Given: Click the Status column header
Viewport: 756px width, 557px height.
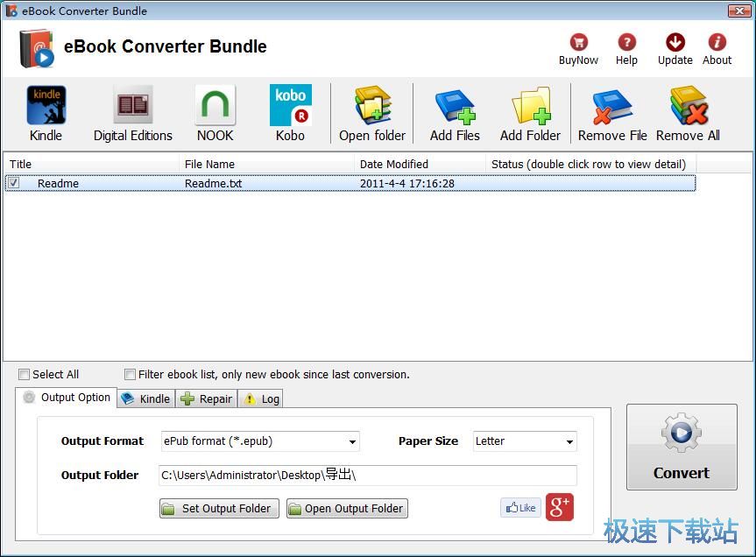Looking at the screenshot, I should tap(590, 165).
